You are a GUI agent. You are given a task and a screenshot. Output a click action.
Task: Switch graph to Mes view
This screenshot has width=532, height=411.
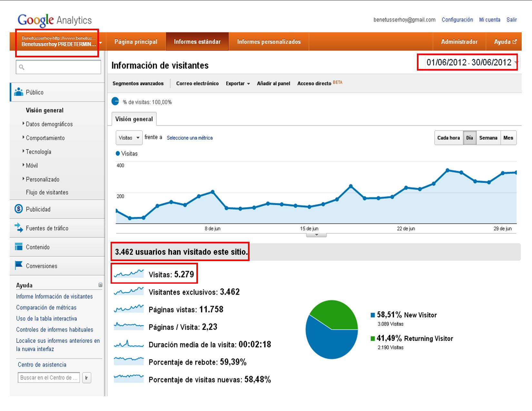tap(508, 138)
